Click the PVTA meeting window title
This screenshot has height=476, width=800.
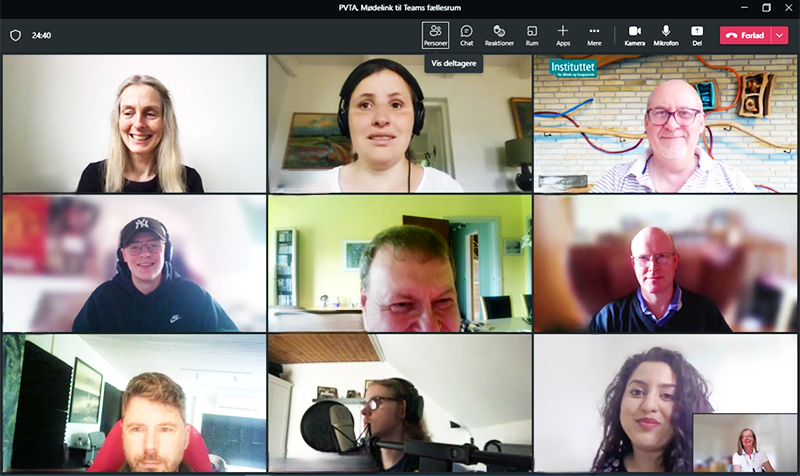[x=399, y=8]
